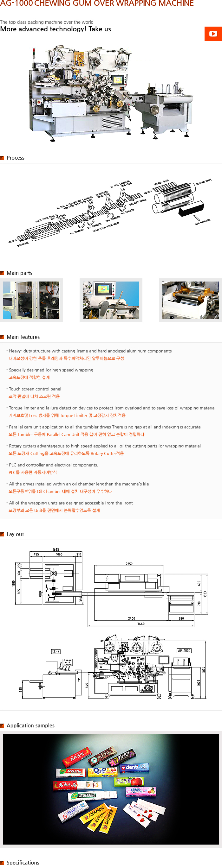The image size is (222, 868).
Task: Click the bullet icon beside Application samples
Action: pyautogui.click(x=2, y=725)
